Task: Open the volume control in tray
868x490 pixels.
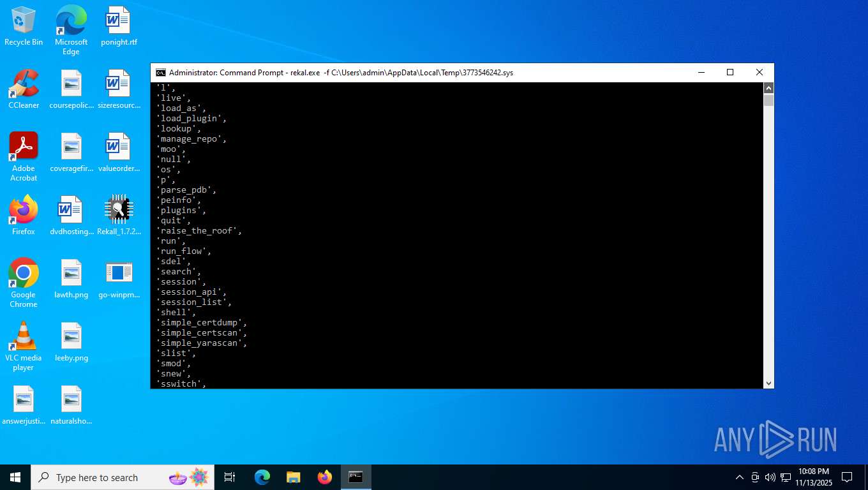Action: tap(770, 477)
